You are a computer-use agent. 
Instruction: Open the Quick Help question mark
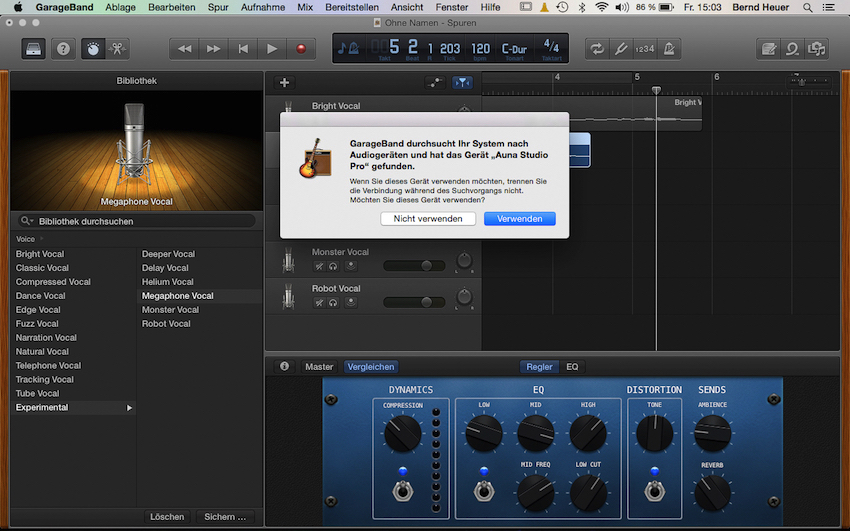click(x=63, y=49)
